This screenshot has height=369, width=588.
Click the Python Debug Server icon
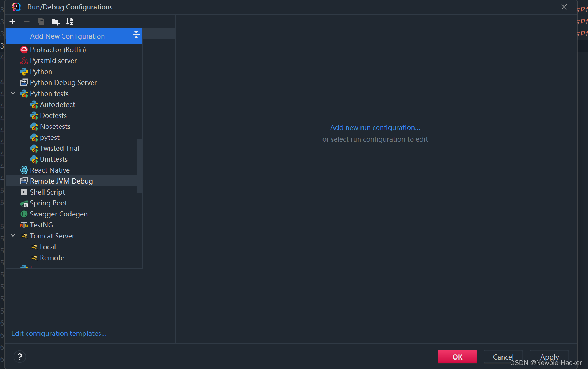coord(24,82)
